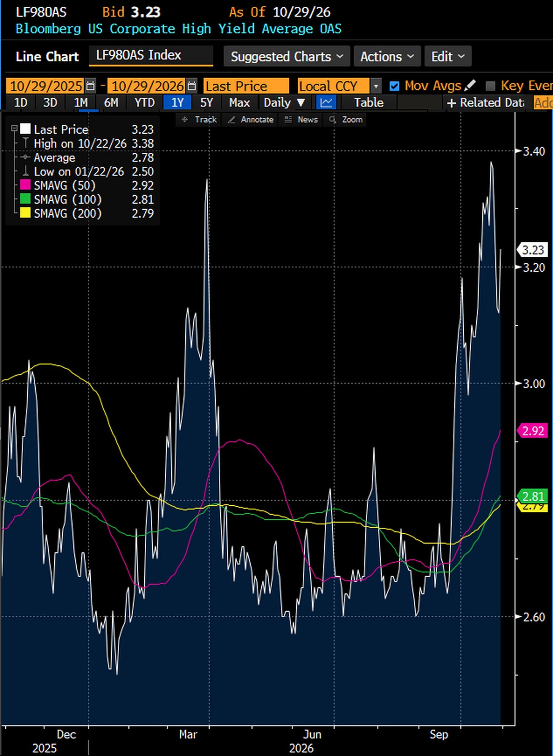
Task: Select the 1D range tab
Action: pyautogui.click(x=21, y=103)
